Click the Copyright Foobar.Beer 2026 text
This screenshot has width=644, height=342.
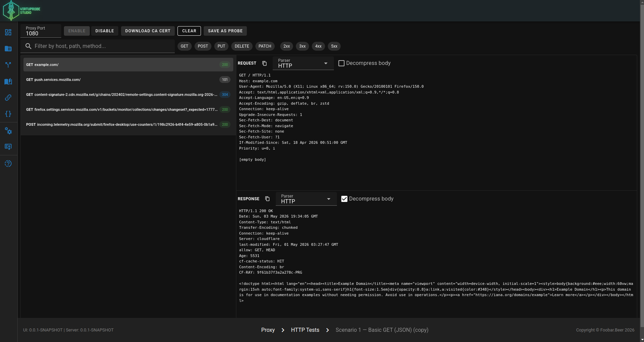point(605,330)
